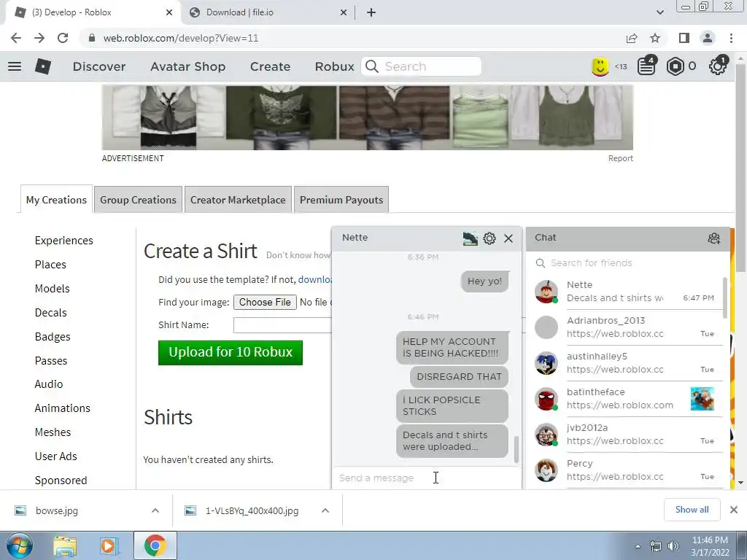Click the Nette chat window scrollbar

[x=516, y=448]
